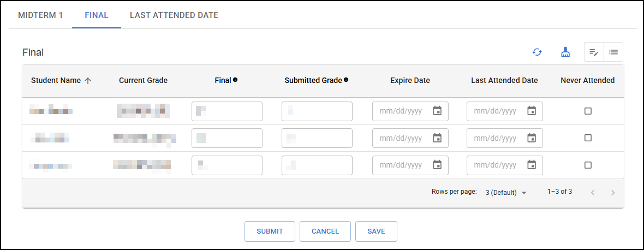644x250 pixels.
Task: Click the first row Final grade field
Action: tap(227, 111)
